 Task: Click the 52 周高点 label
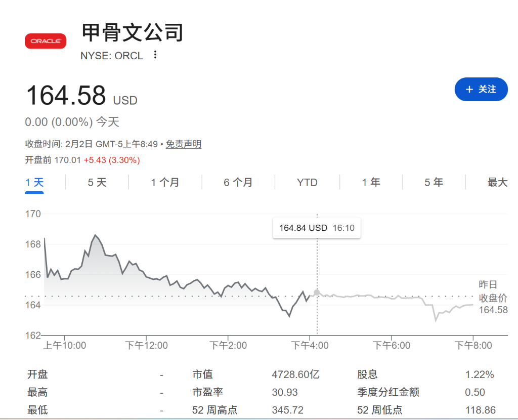tap(214, 410)
